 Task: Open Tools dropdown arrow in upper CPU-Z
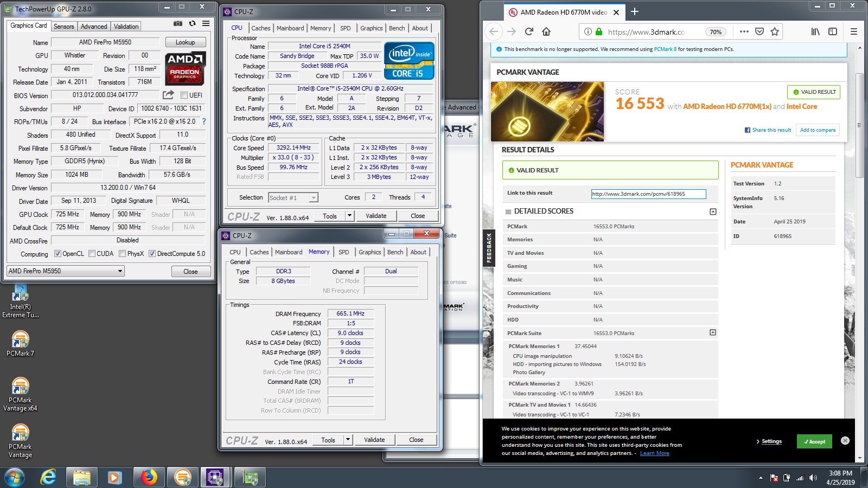pyautogui.click(x=349, y=216)
